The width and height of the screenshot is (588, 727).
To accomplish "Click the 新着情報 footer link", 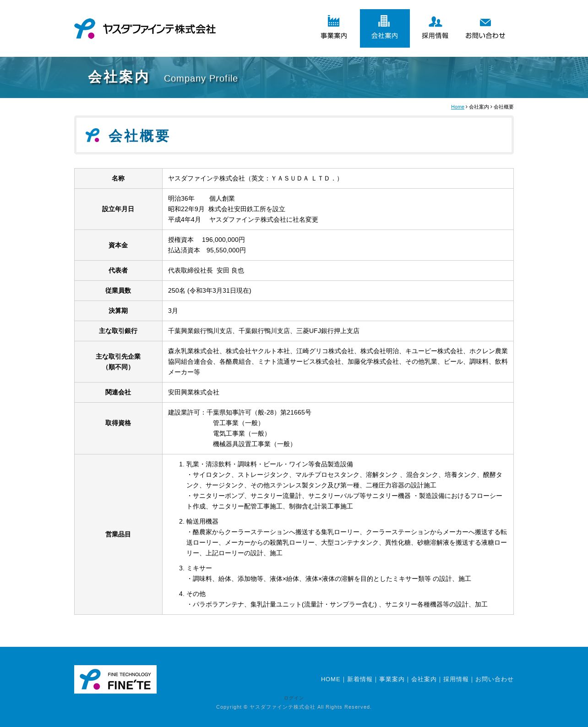I will (x=360, y=679).
